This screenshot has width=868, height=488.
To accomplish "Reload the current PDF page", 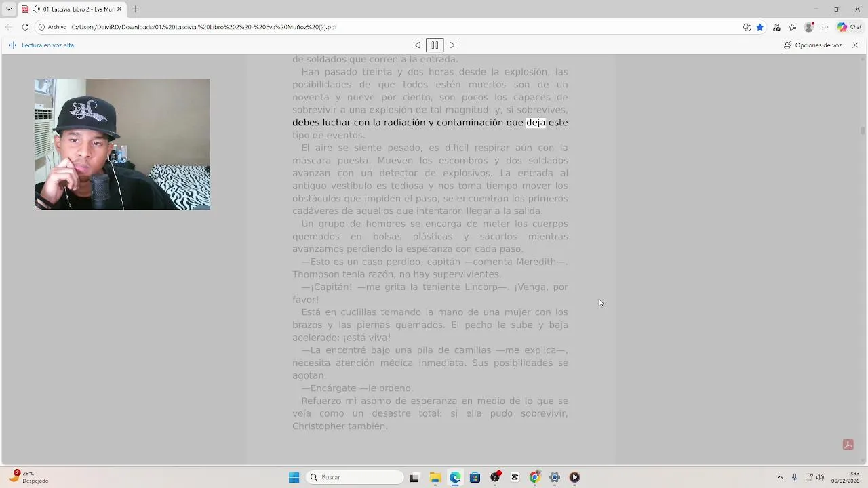I will [25, 27].
